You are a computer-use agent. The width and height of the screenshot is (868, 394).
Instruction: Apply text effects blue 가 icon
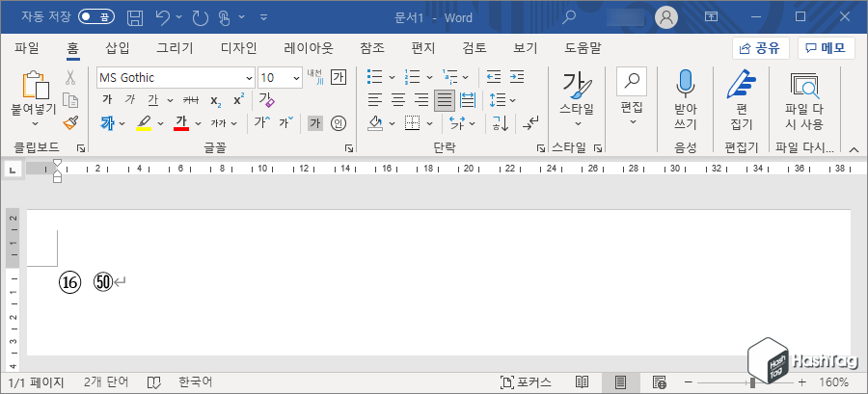108,123
